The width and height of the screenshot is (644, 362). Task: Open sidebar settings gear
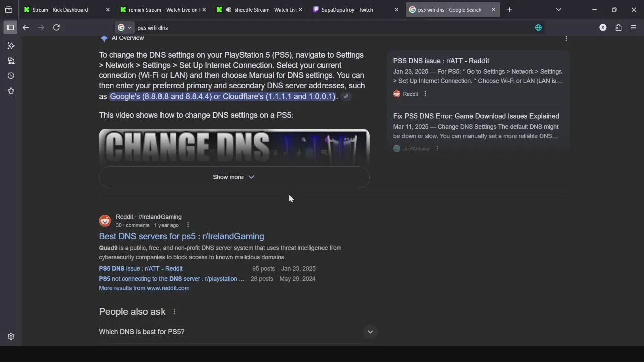pyautogui.click(x=11, y=336)
